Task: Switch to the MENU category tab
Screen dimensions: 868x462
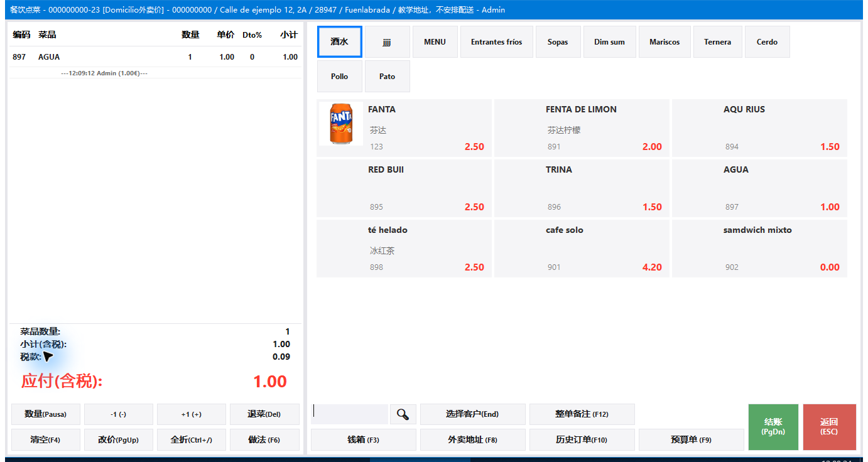Action: 435,42
